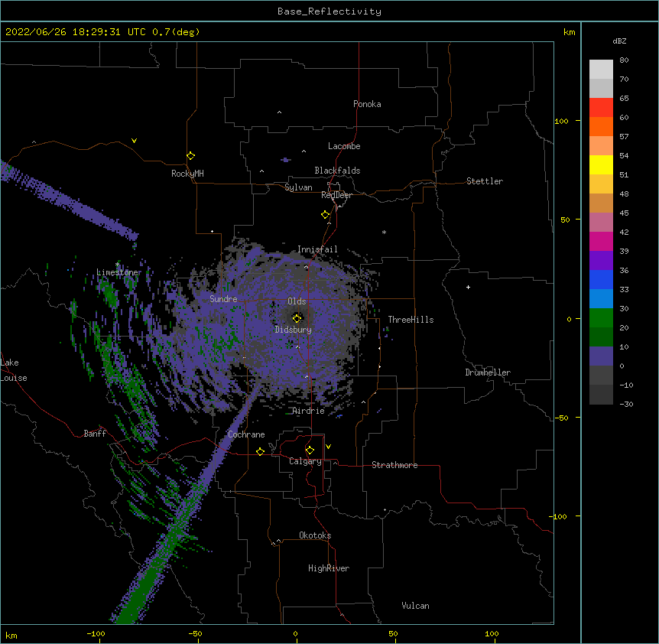659x644 pixels.
Task: Click the Limestone label
Action: coord(118,272)
